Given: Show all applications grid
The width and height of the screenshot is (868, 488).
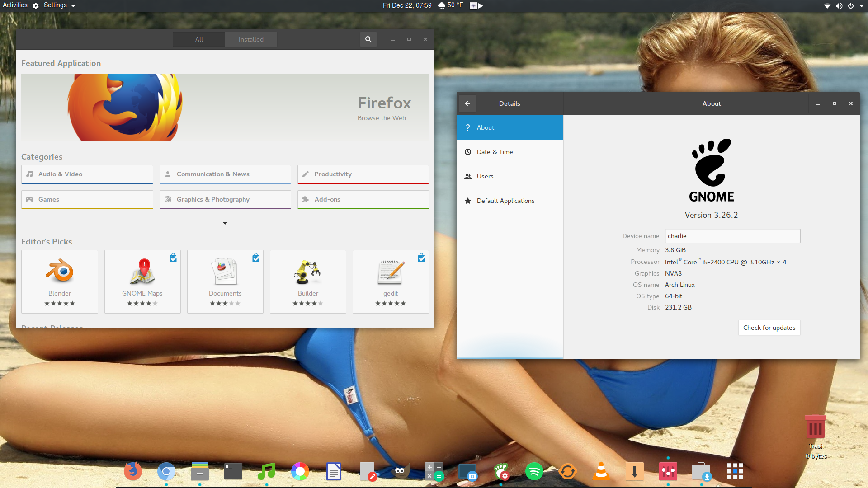Looking at the screenshot, I should (x=735, y=471).
